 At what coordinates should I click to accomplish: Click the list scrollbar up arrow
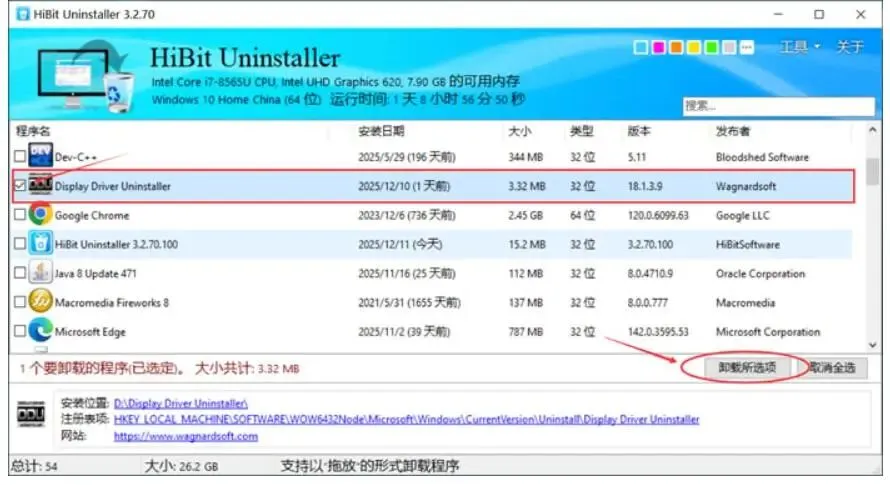click(872, 131)
